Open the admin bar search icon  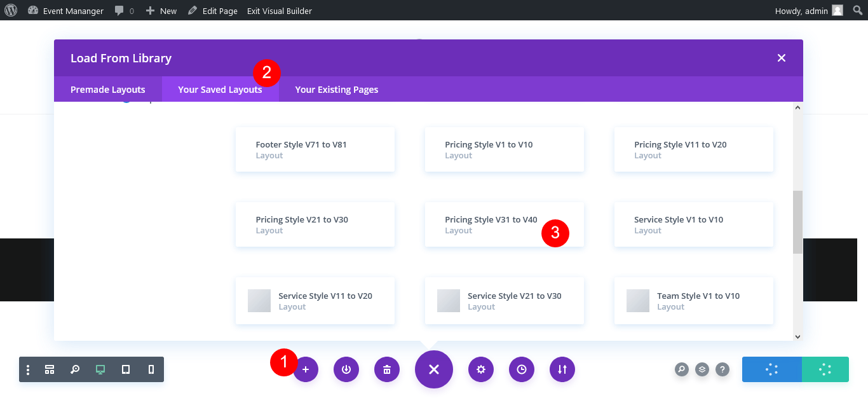point(857,10)
